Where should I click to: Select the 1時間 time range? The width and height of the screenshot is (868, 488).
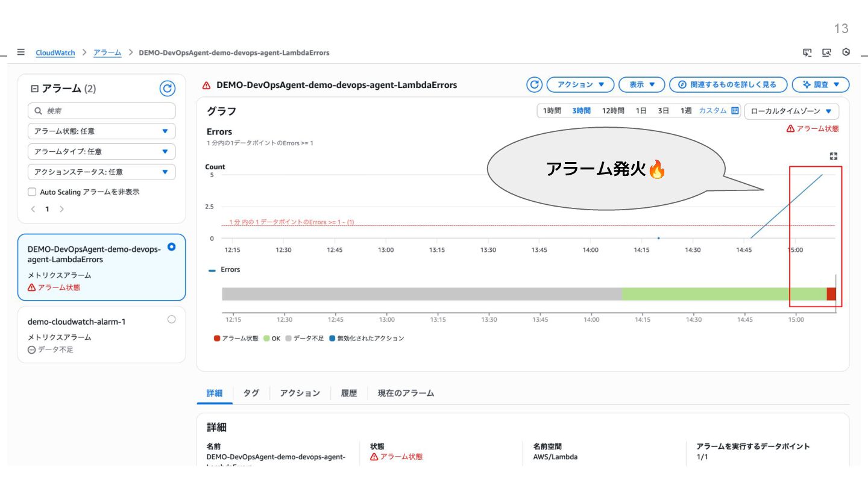click(x=552, y=111)
